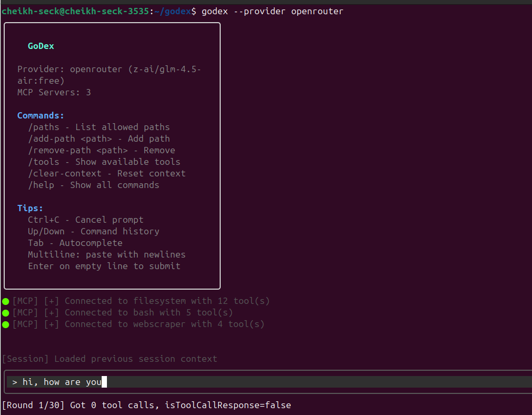Image resolution: width=532 pixels, height=415 pixels.
Task: Expand the Tips section header
Action: tap(30, 208)
